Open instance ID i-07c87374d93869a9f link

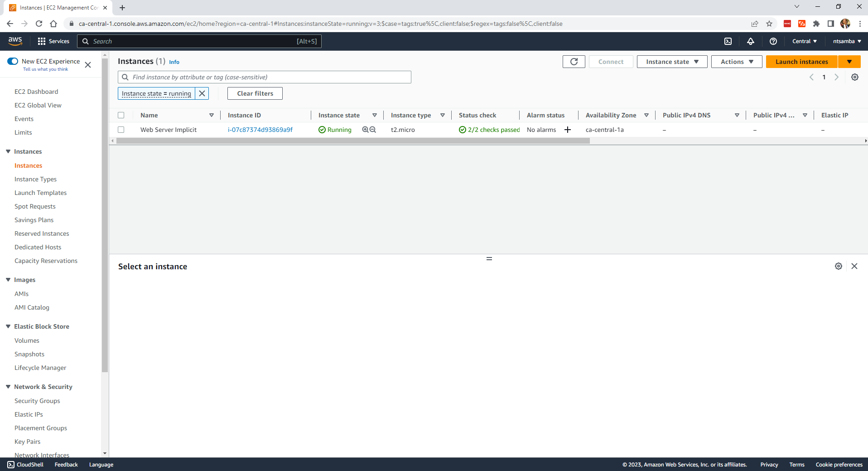pos(260,130)
